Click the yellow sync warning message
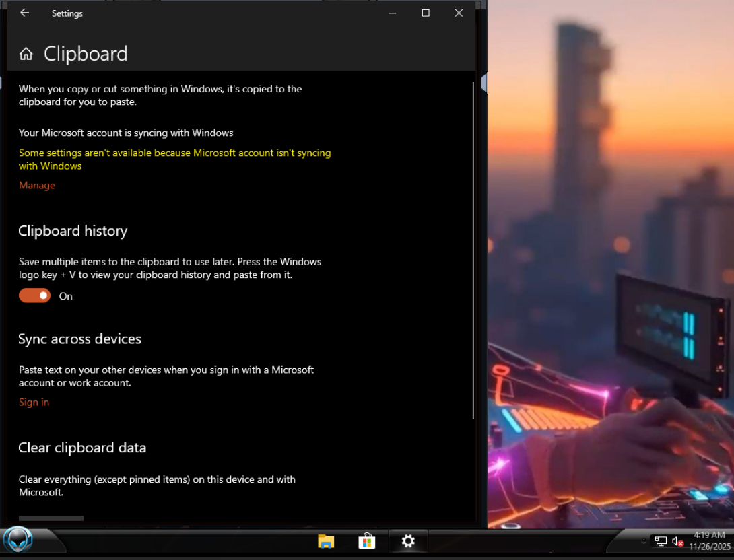 (x=174, y=160)
